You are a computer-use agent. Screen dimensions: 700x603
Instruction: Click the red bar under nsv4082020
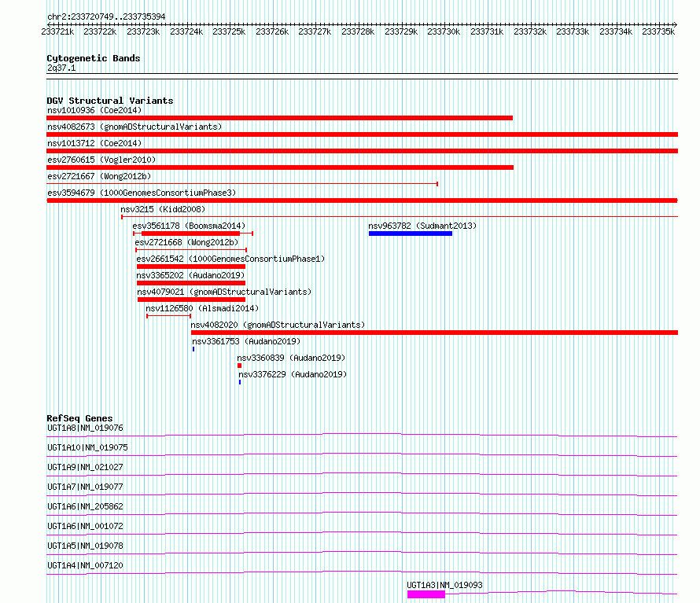[434, 333]
